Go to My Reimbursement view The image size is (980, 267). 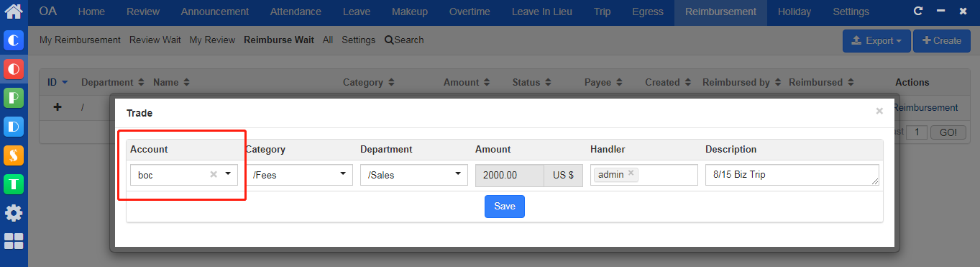[x=80, y=40]
